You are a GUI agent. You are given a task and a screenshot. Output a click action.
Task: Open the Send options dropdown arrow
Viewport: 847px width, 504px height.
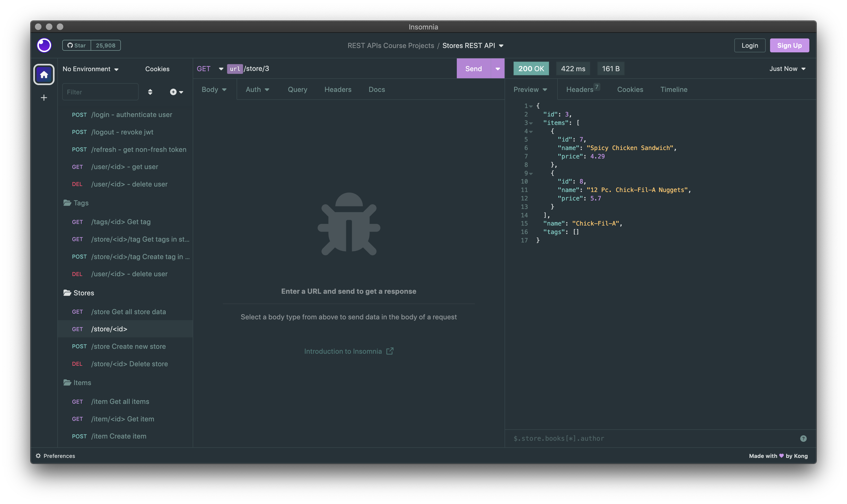tap(497, 69)
